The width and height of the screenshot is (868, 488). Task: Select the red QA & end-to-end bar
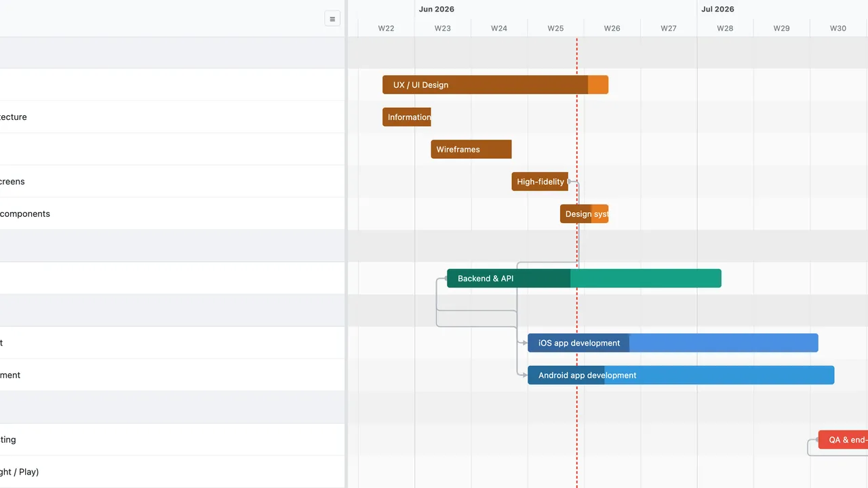[843, 440]
